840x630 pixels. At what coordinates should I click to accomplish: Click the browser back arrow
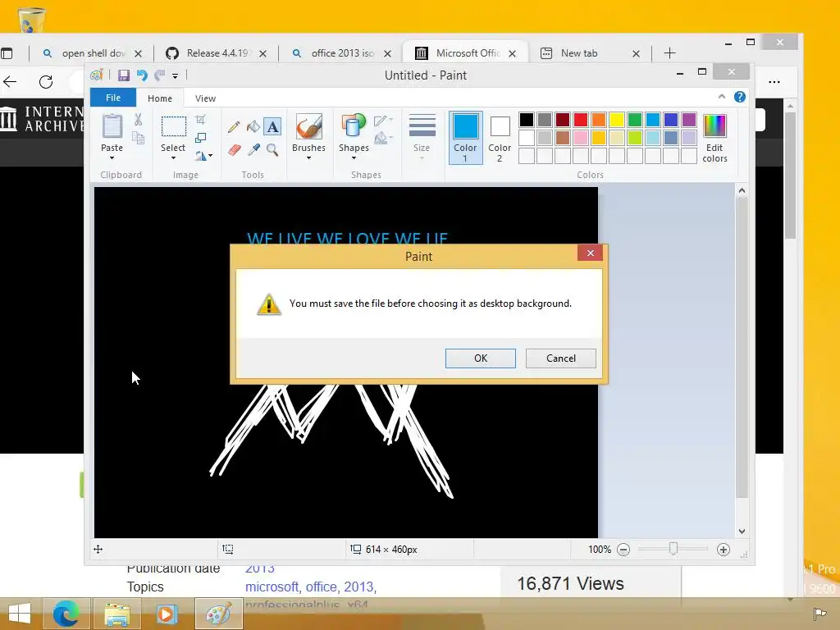point(10,82)
